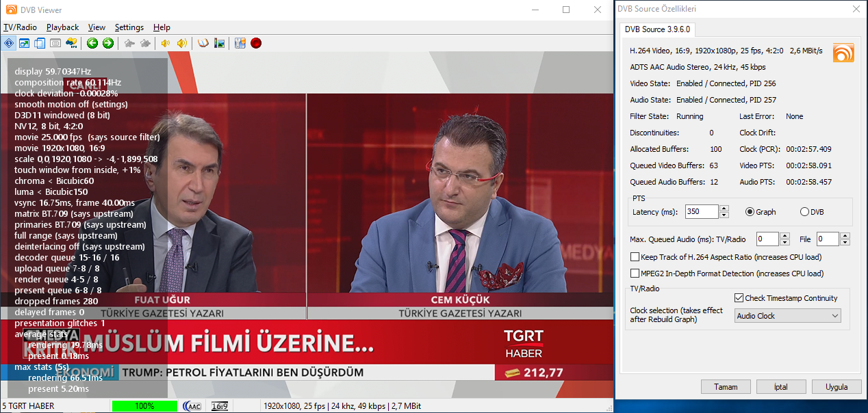Click the File max queued audio field

[x=828, y=239]
